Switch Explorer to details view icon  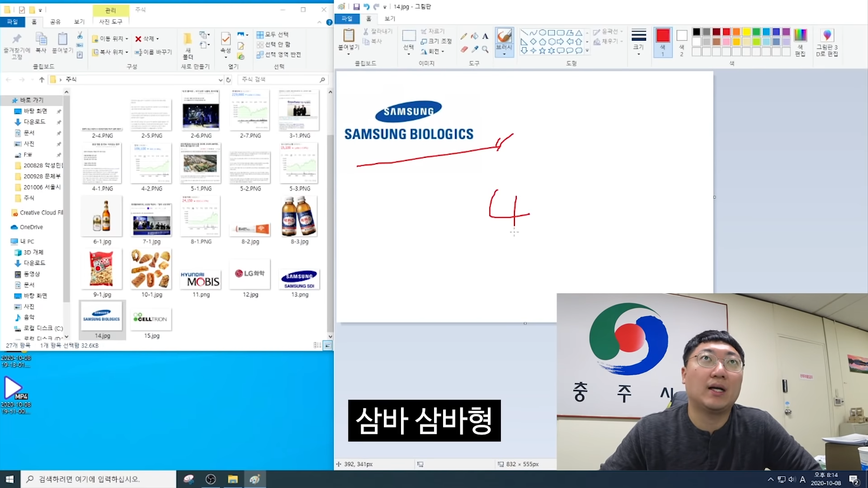[x=317, y=345]
